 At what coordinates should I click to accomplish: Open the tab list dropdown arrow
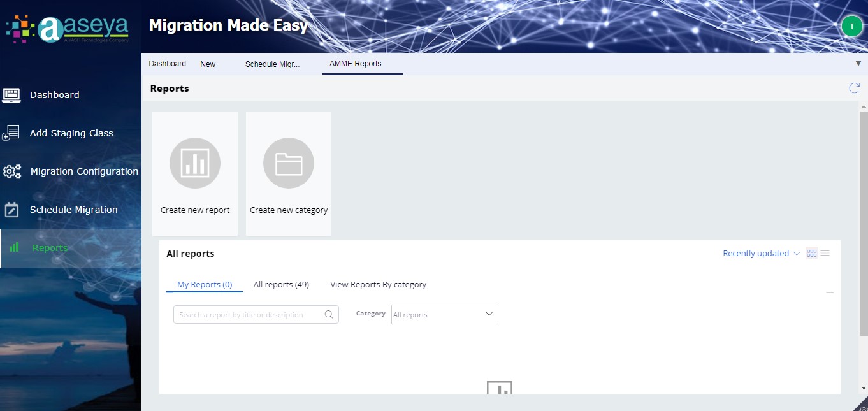pos(858,64)
